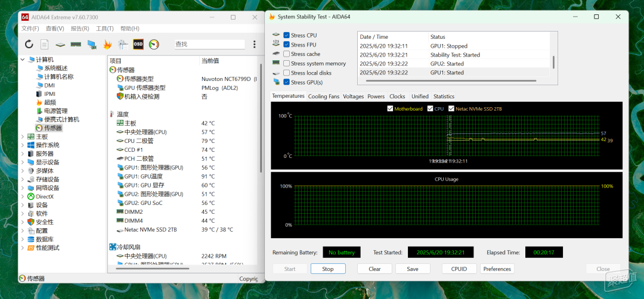
Task: Click the Stop button
Action: pyautogui.click(x=328, y=269)
